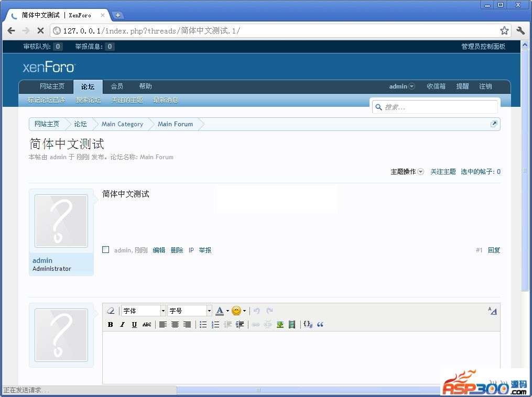Screen dimensions: 532x397
Task: Go back with the browser back arrow
Action: (11, 31)
